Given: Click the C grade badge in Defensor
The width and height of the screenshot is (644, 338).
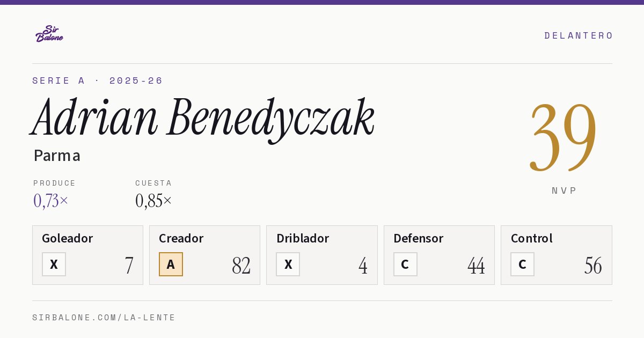Looking at the screenshot, I should tap(405, 264).
